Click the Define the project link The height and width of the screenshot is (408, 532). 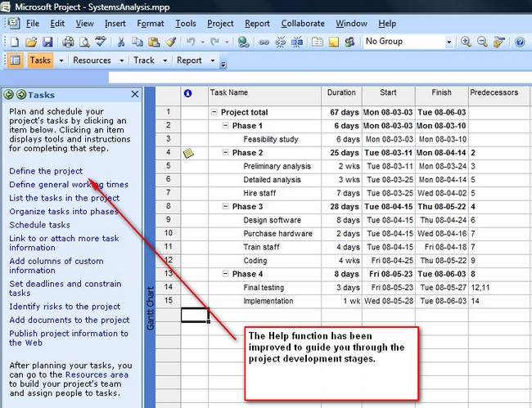coord(46,171)
